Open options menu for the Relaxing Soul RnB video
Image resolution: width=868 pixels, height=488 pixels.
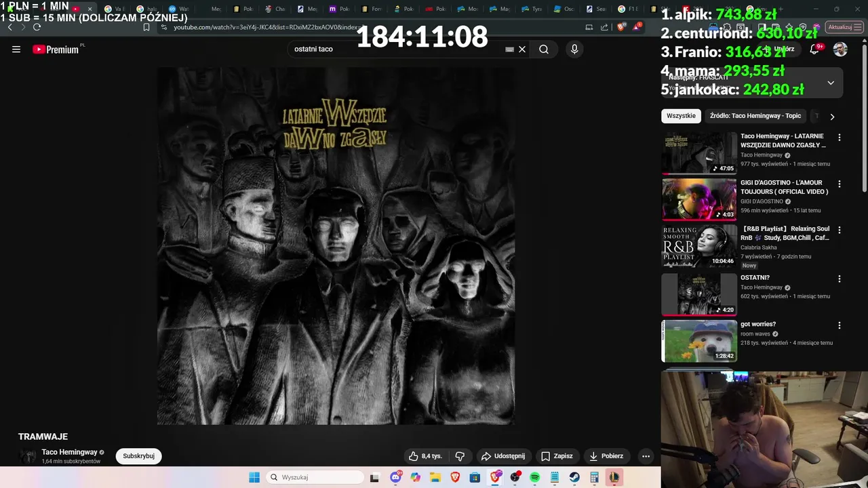[840, 230]
